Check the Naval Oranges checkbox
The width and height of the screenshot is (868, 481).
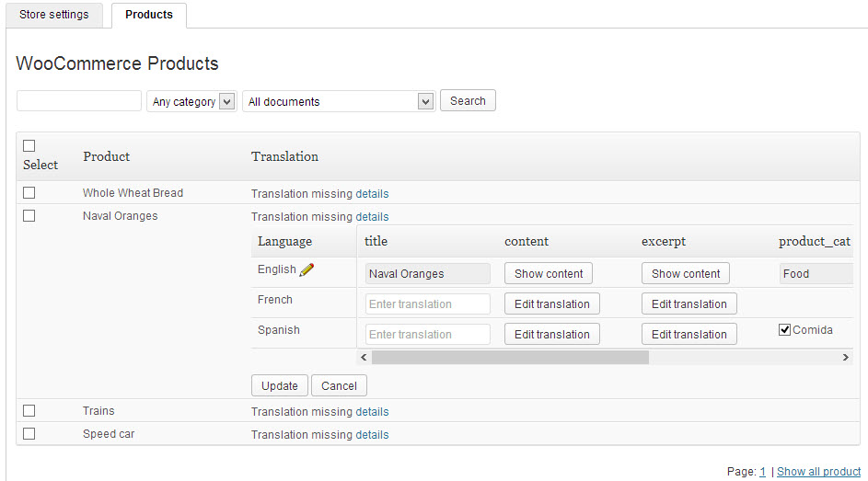(29, 216)
